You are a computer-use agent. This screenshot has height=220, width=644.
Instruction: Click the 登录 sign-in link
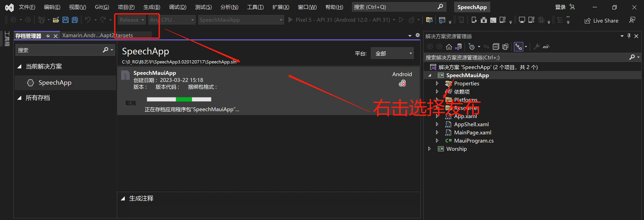tap(560, 7)
